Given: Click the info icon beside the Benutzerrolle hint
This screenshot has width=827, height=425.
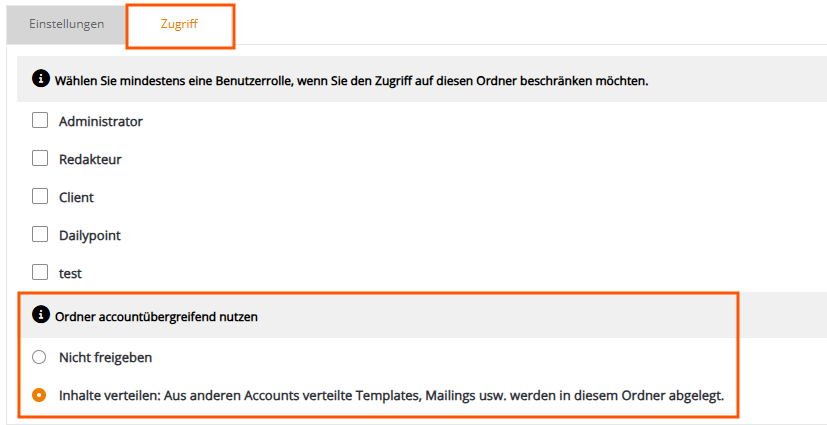Looking at the screenshot, I should [40, 80].
